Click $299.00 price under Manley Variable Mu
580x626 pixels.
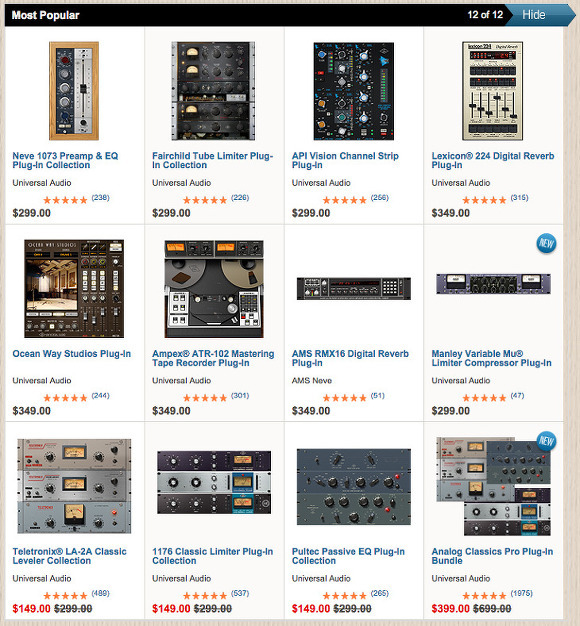[451, 411]
